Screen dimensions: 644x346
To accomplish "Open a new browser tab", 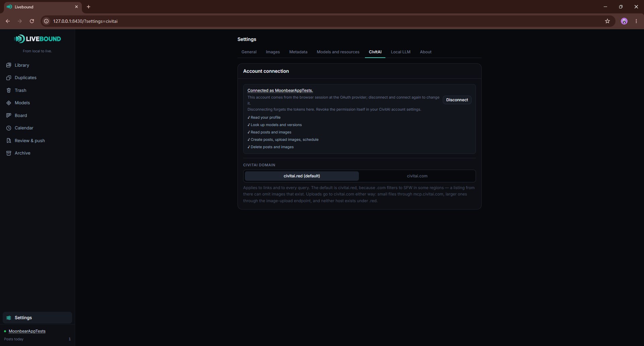I will tap(89, 7).
